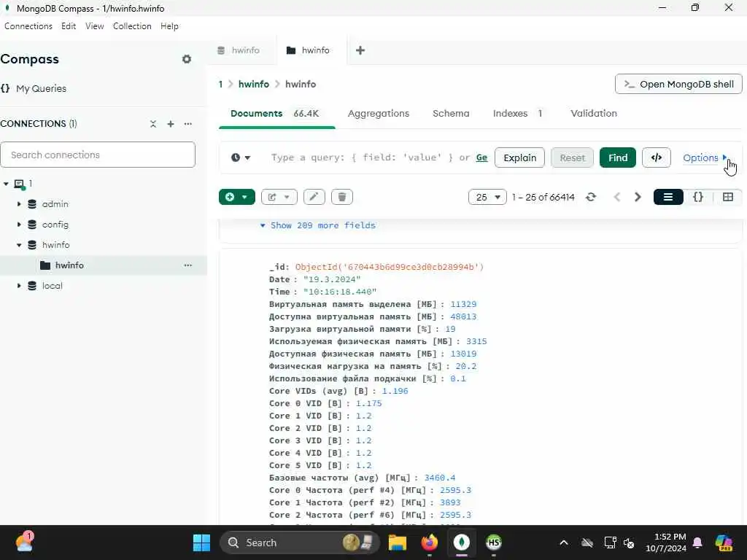This screenshot has width=747, height=560.
Task: Open taskbar weather widget
Action: tap(24, 542)
